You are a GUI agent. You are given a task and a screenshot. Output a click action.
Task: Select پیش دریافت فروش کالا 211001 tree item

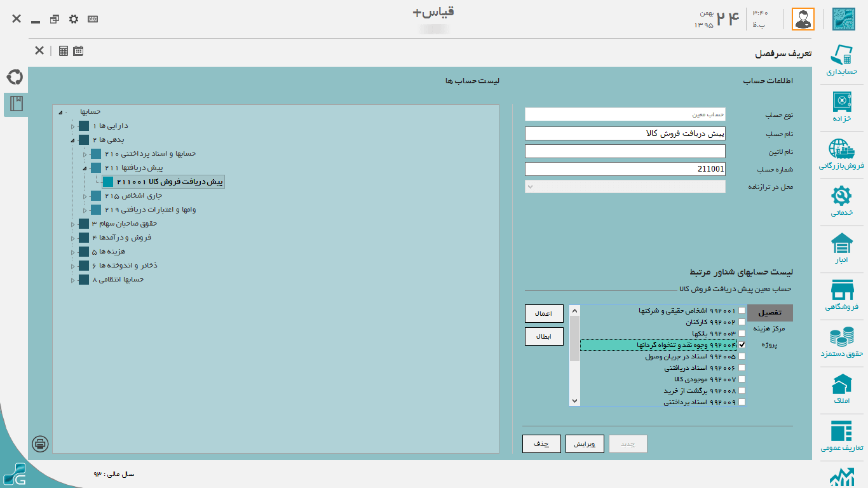click(x=163, y=182)
